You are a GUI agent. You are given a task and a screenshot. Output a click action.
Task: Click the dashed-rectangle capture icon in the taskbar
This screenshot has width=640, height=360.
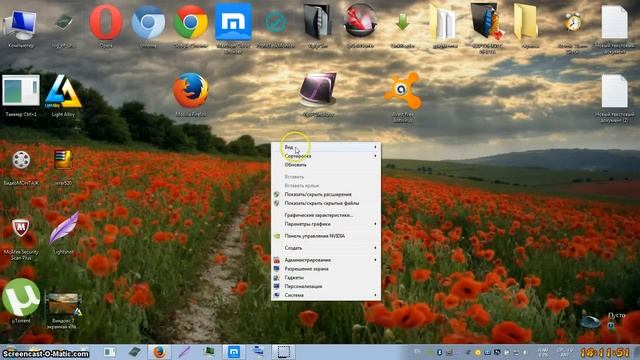(283, 351)
